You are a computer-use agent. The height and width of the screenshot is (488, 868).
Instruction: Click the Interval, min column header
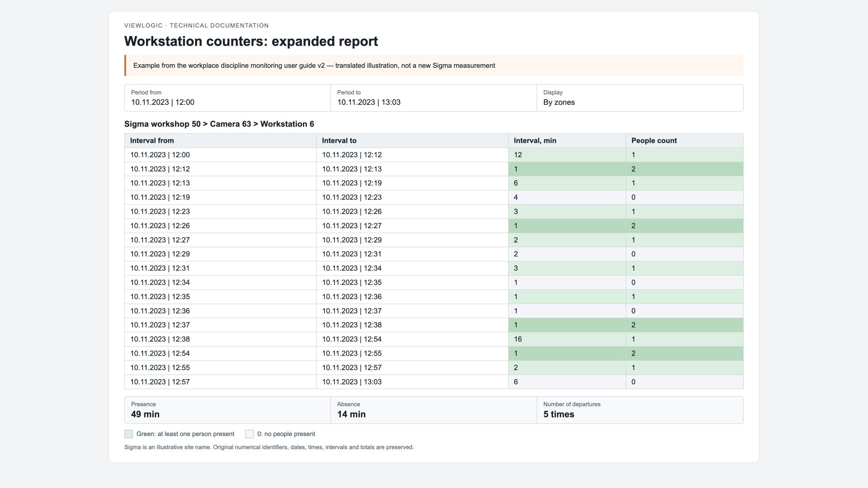[x=567, y=141]
